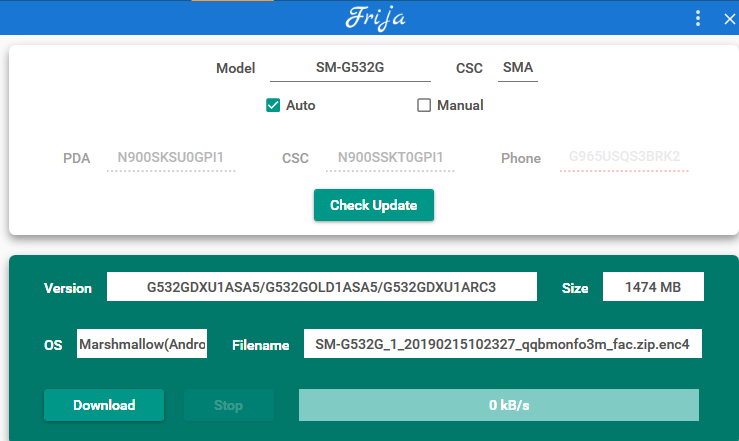Click the Model input field SM-G532G
This screenshot has height=441, width=739.
[x=350, y=68]
